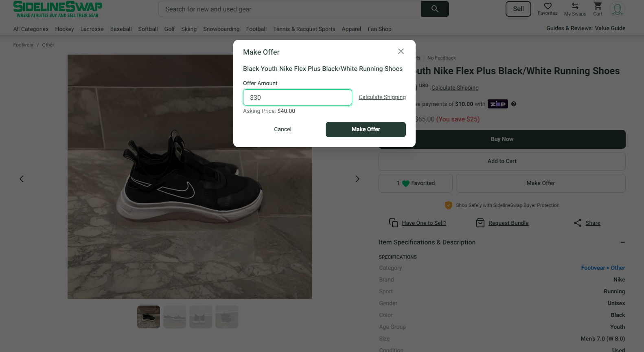Click the Buy Now button
This screenshot has width=644, height=352.
[x=502, y=139]
